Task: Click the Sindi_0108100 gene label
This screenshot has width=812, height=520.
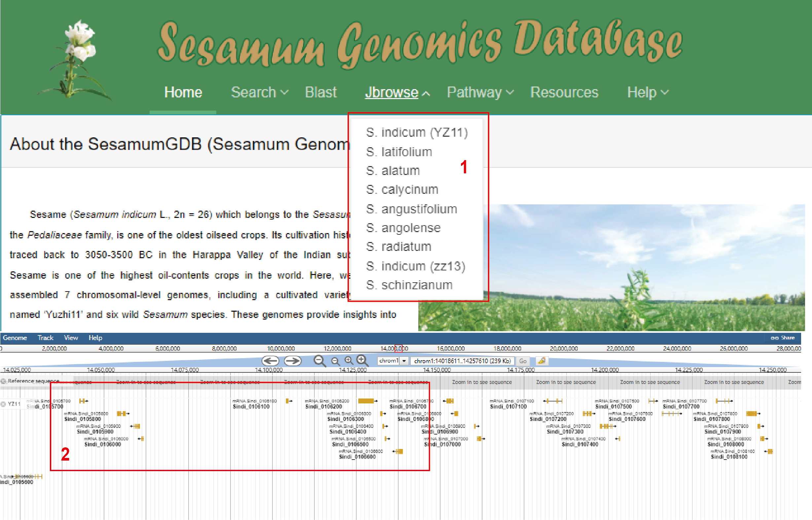Action: [x=729, y=457]
